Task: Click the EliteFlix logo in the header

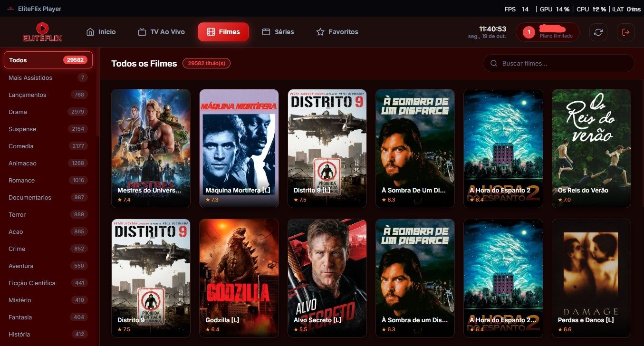Action: 42,32
